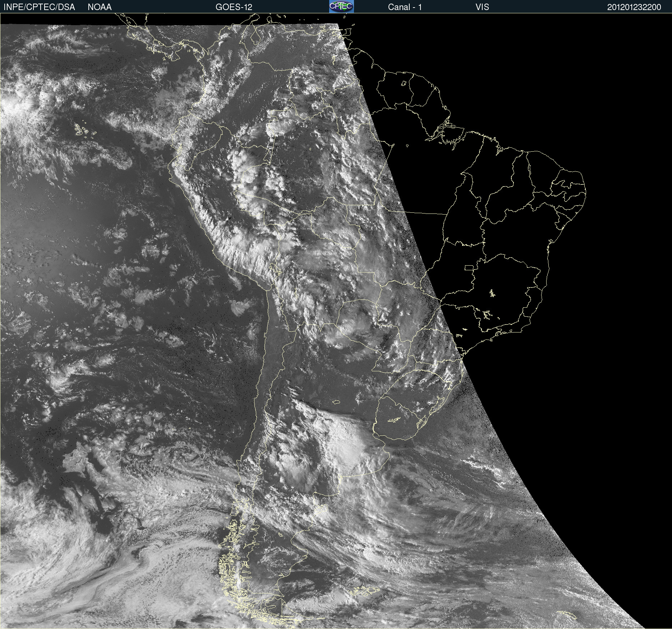Click the 'VIS' label in the header
The height and width of the screenshot is (629, 672).
tap(482, 7)
